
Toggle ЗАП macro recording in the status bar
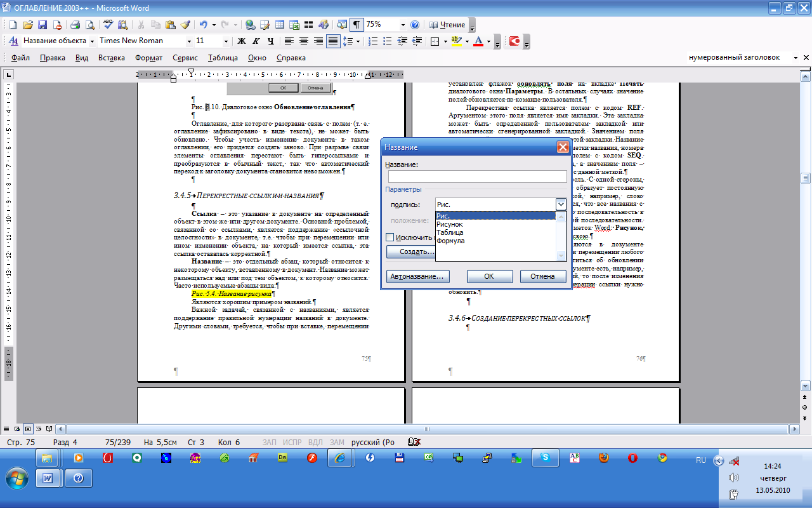(x=269, y=442)
